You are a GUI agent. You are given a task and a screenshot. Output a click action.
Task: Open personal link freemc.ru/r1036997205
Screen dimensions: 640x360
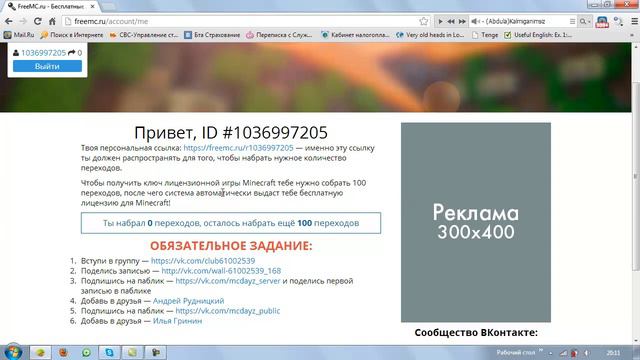tap(238, 148)
